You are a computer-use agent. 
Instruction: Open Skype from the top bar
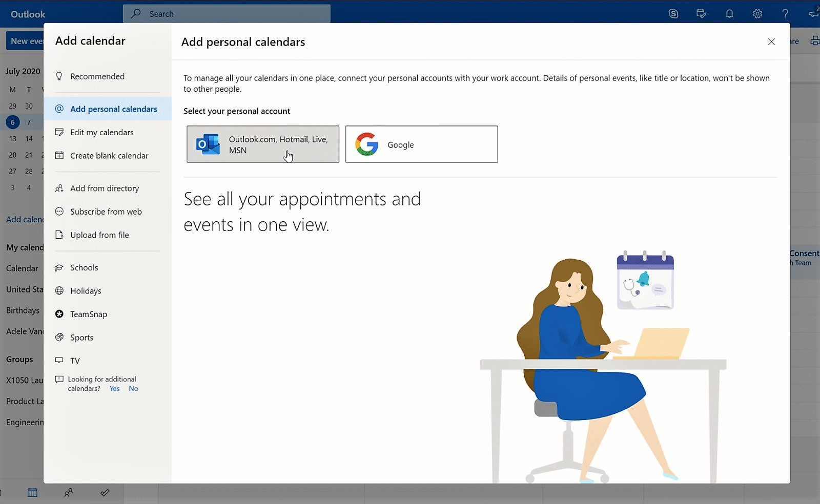(x=673, y=14)
